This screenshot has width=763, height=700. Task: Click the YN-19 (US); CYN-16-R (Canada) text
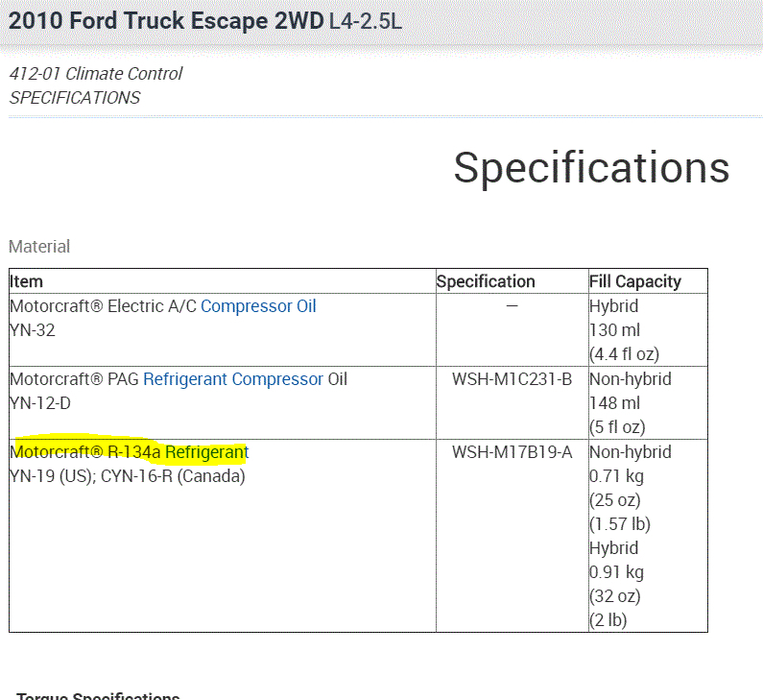[x=128, y=476]
